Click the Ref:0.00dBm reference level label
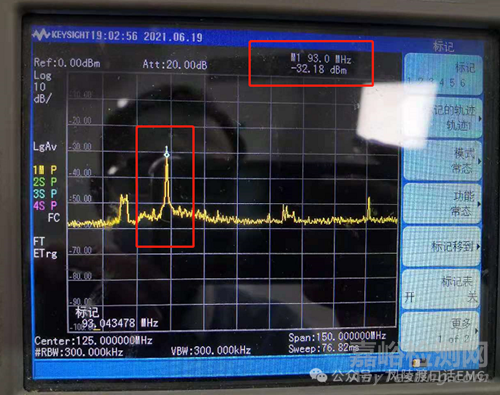This screenshot has width=500, height=395. pos(67,63)
